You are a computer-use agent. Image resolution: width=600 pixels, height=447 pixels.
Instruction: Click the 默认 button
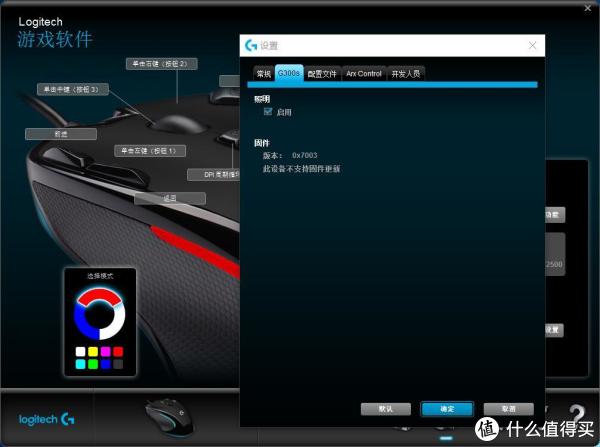[386, 409]
